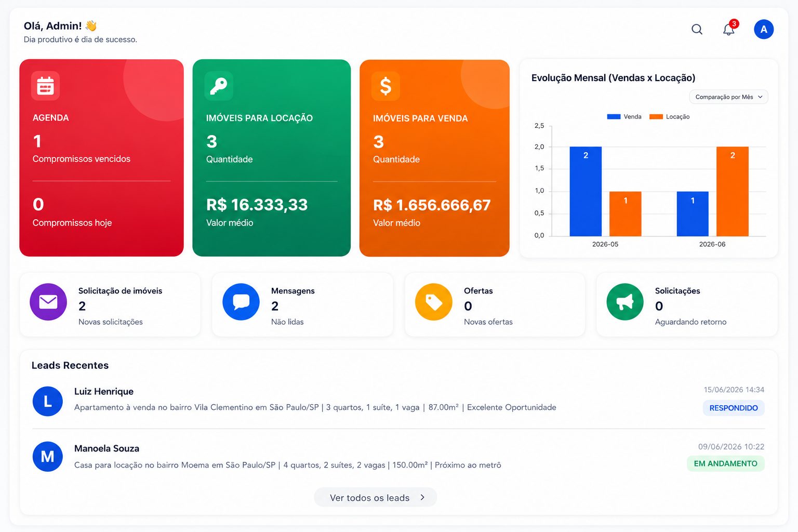Click the EM ANDAMENTO status badge
Image resolution: width=798 pixels, height=532 pixels.
[x=726, y=463]
